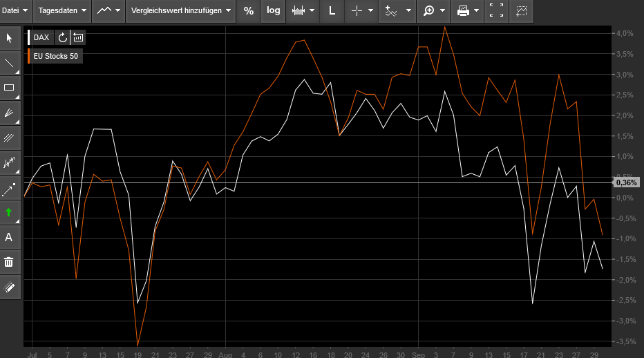Pick the fan lines drawing tool
This screenshot has height=358, width=644.
pos(10,113)
